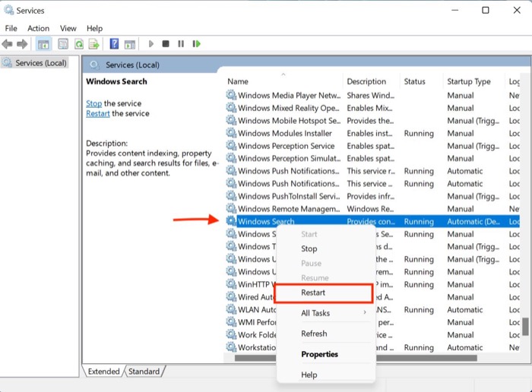Sort by the Startup Type column header
532x392 pixels.
coord(469,81)
